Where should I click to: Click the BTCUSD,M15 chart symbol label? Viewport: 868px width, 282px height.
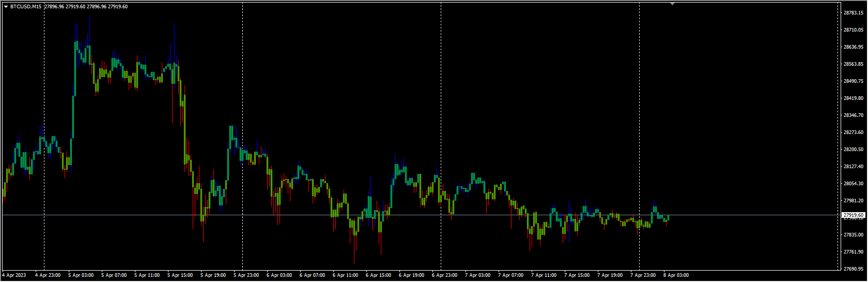pos(26,7)
